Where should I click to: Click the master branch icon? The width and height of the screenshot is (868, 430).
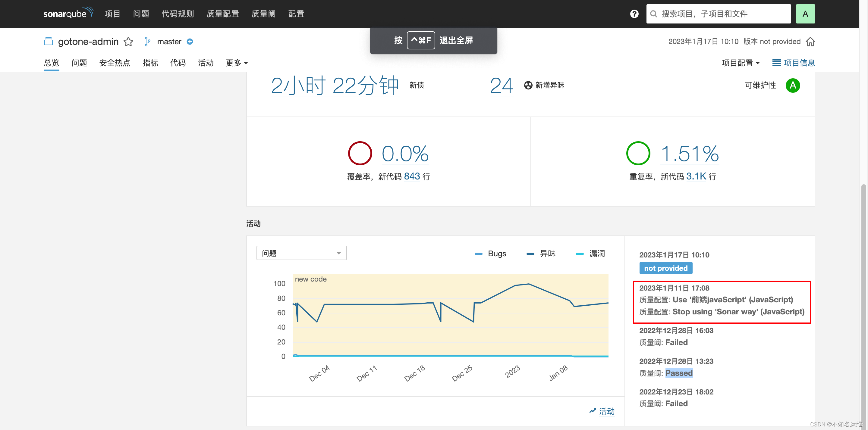coord(147,42)
